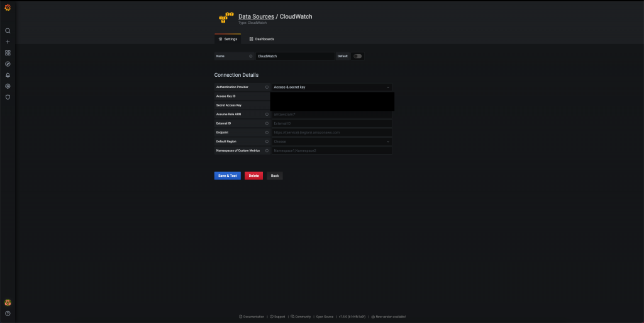Click the External ID input field
This screenshot has width=644, height=323.
[x=332, y=123]
